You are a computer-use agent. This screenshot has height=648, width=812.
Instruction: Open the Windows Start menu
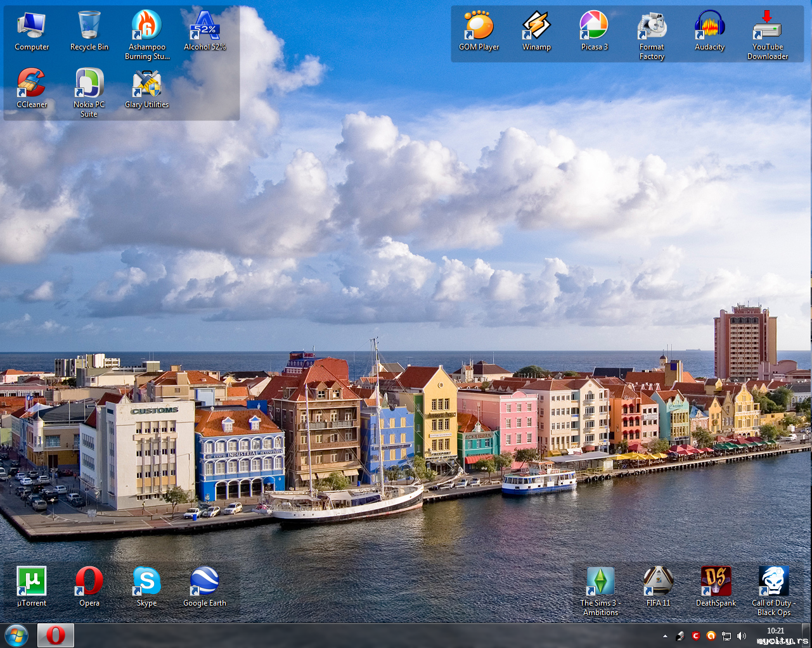[x=16, y=635]
